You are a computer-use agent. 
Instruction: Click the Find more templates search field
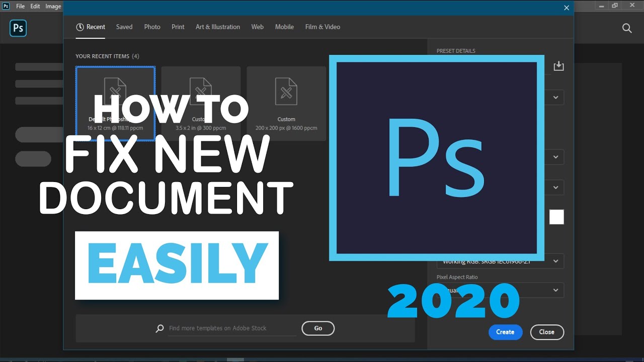(x=232, y=328)
